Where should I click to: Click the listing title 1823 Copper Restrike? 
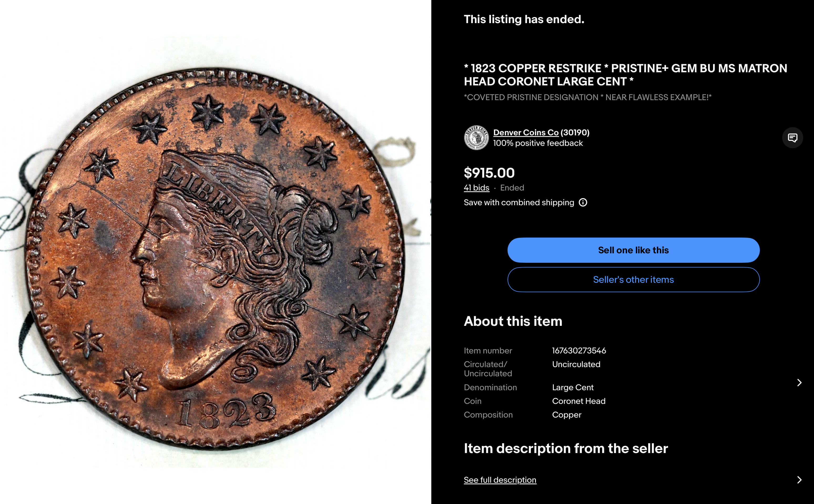coord(625,75)
